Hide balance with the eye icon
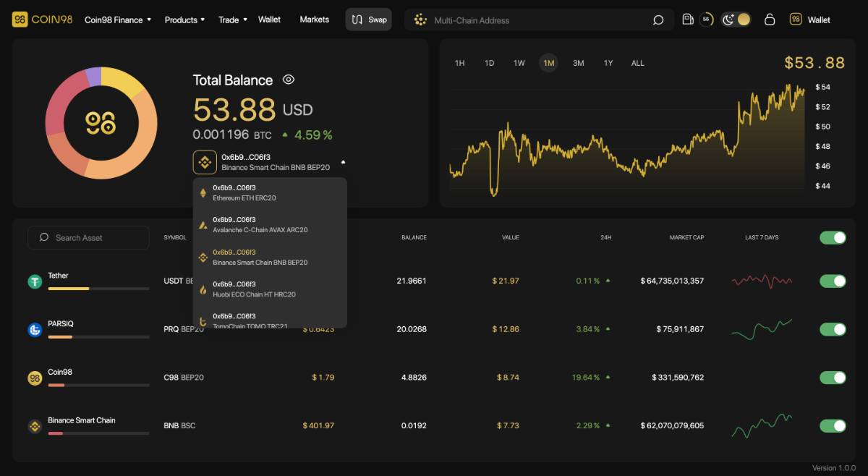Screen dimensions: 868x476 click(289, 80)
